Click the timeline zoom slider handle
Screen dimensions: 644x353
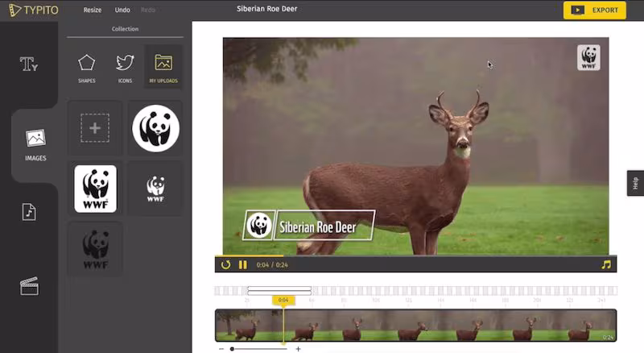click(232, 349)
